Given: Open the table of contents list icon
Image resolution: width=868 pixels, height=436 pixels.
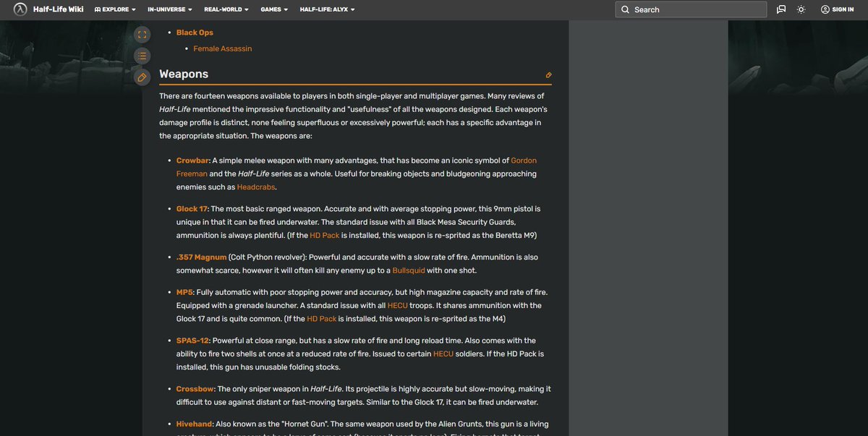Looking at the screenshot, I should [x=142, y=56].
